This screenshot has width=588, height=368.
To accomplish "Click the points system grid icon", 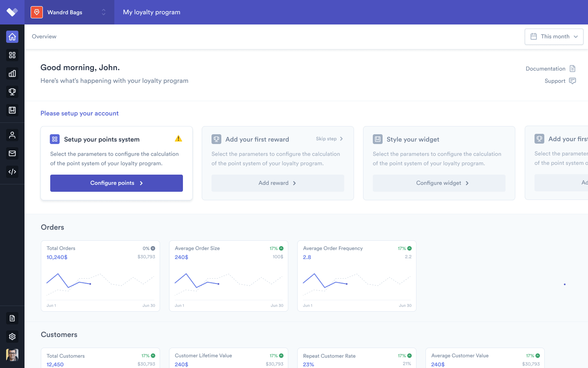I will point(55,139).
